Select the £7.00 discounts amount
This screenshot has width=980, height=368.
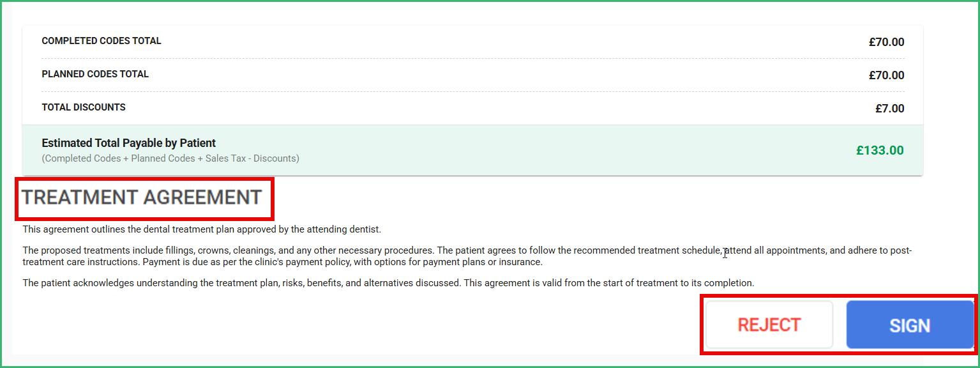pos(889,108)
